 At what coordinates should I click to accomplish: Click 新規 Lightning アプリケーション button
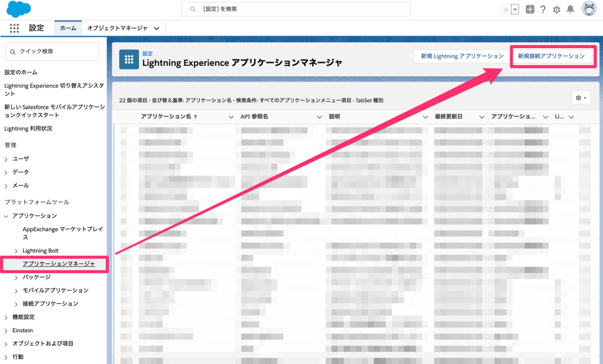462,56
